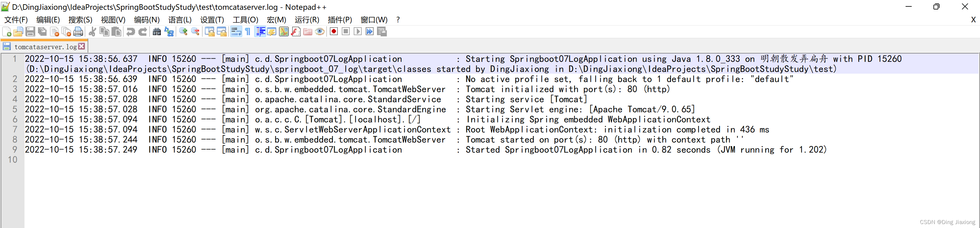The height and width of the screenshot is (228, 980).
Task: Click "Started Springboot07LogApplication" on line 9
Action: coord(548,150)
